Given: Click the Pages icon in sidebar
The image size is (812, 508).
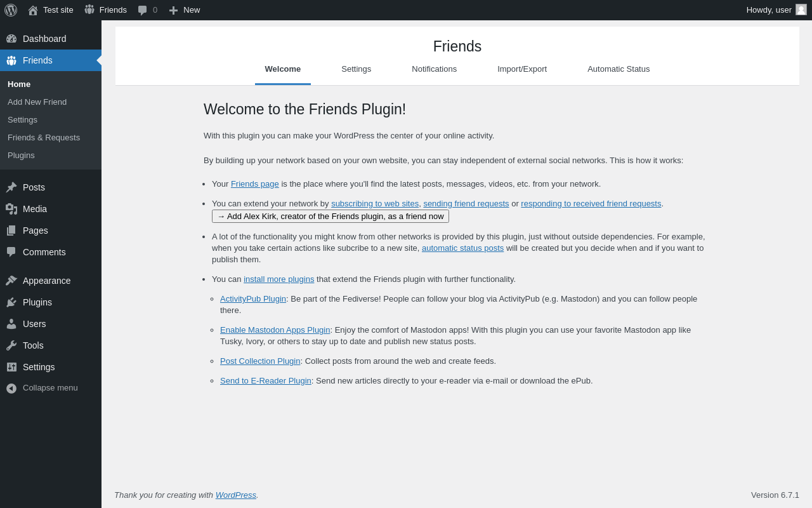Looking at the screenshot, I should (11, 231).
